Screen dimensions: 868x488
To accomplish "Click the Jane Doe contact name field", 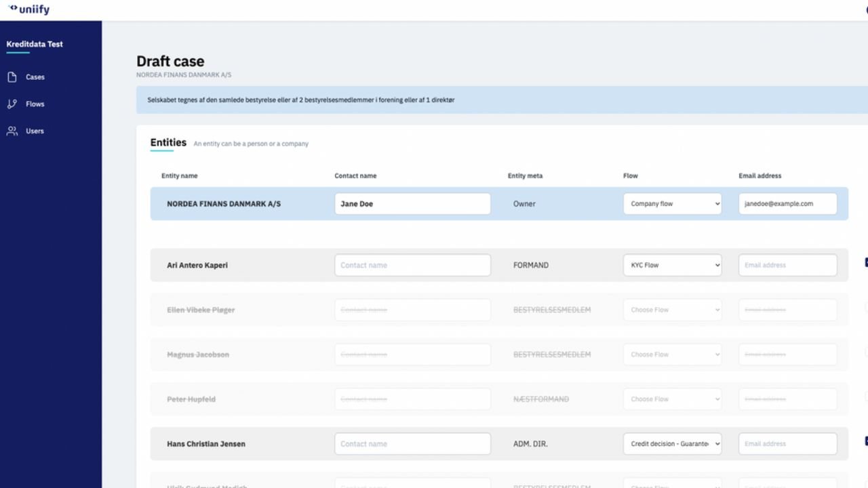I will pyautogui.click(x=412, y=203).
